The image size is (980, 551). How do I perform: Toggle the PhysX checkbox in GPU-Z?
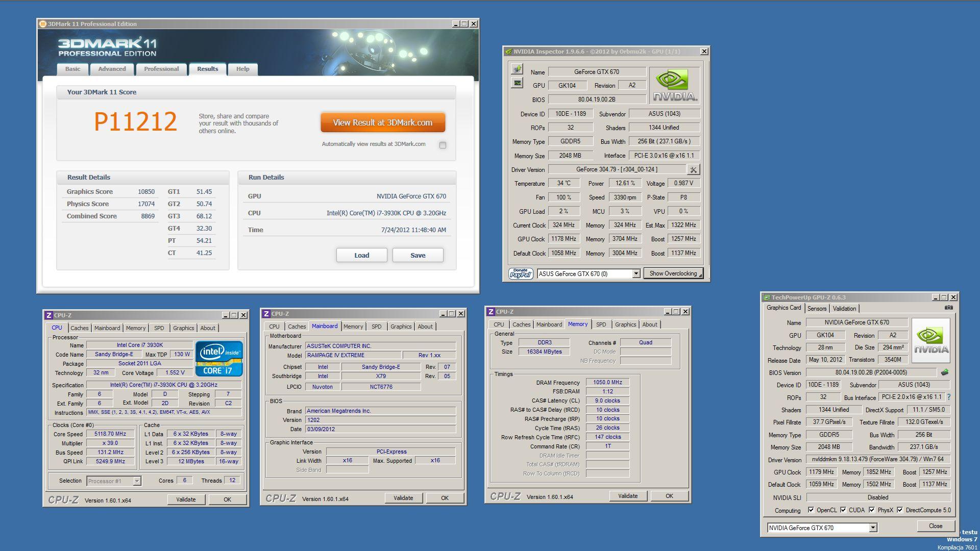872,510
